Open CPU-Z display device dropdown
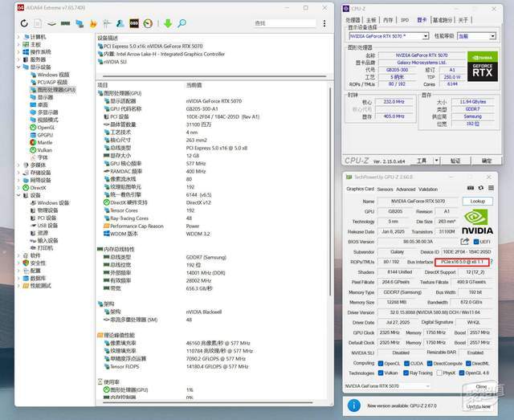This screenshot has width=514, height=420. 425,36
